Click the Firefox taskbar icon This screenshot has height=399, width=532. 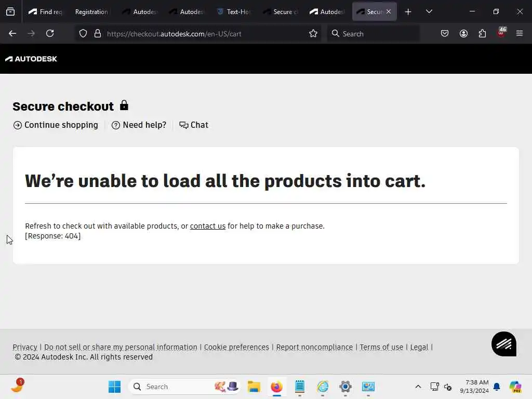coord(277,387)
